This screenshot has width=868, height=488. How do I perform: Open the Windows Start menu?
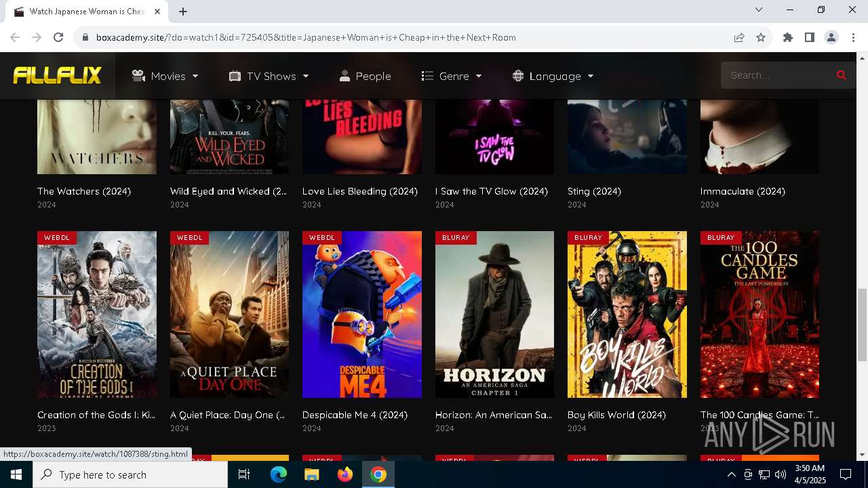pyautogui.click(x=16, y=474)
